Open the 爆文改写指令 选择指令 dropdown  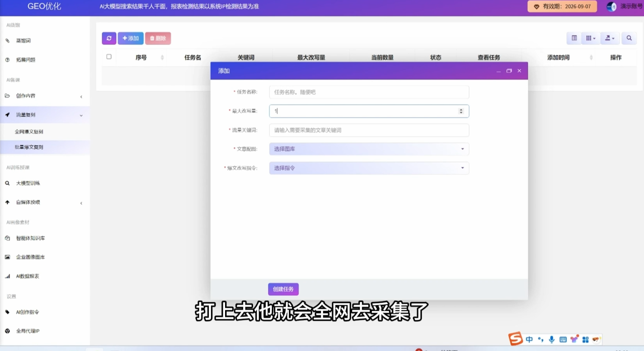[369, 168]
